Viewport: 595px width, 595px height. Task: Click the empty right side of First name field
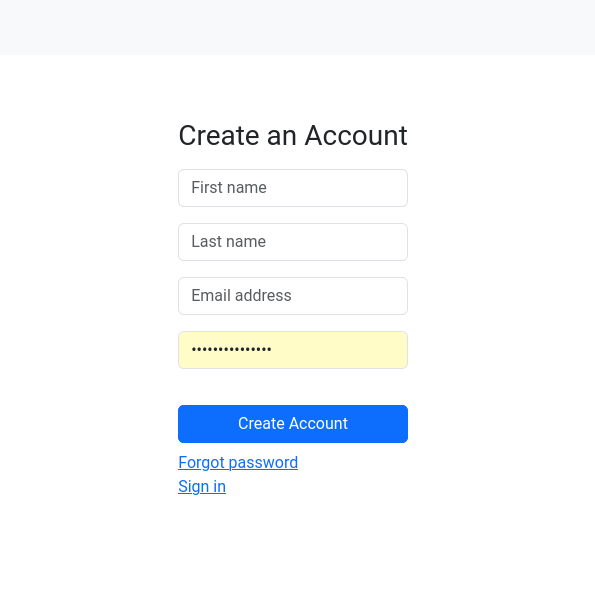pyautogui.click(x=338, y=188)
